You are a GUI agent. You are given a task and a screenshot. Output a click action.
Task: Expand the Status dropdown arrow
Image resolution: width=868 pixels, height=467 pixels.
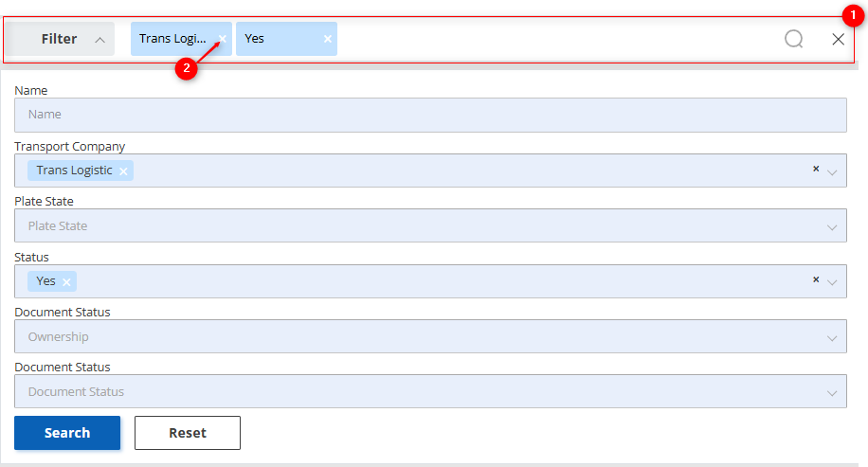pos(832,282)
